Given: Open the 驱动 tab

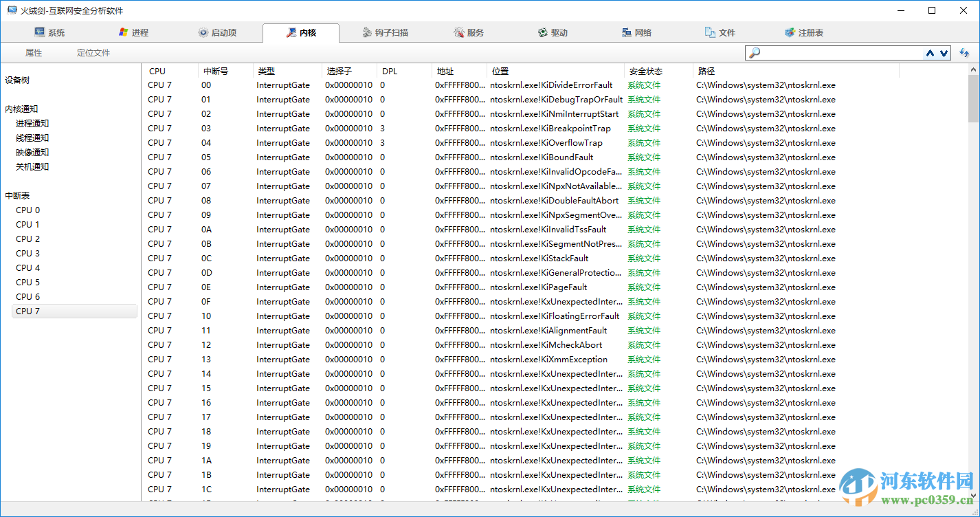Looking at the screenshot, I should pyautogui.click(x=553, y=32).
